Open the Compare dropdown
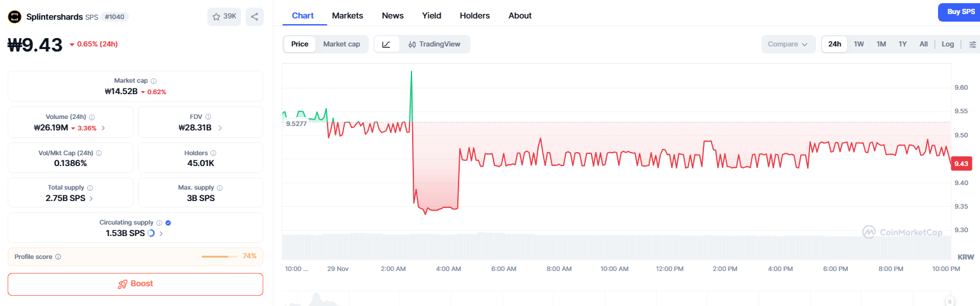The image size is (980, 306). pyautogui.click(x=788, y=44)
